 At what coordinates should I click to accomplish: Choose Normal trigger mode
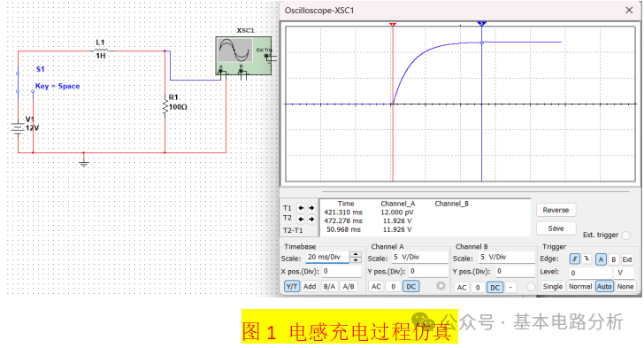[580, 286]
